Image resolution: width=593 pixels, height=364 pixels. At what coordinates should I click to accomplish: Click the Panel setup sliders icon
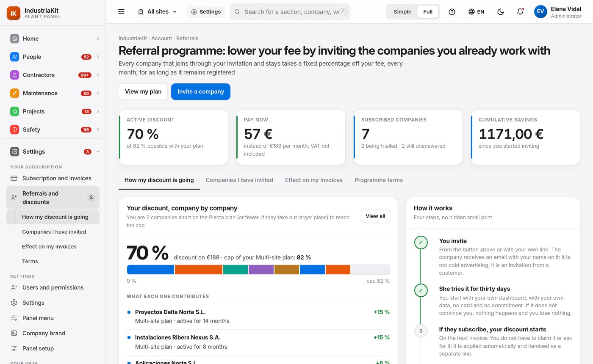coord(14,348)
